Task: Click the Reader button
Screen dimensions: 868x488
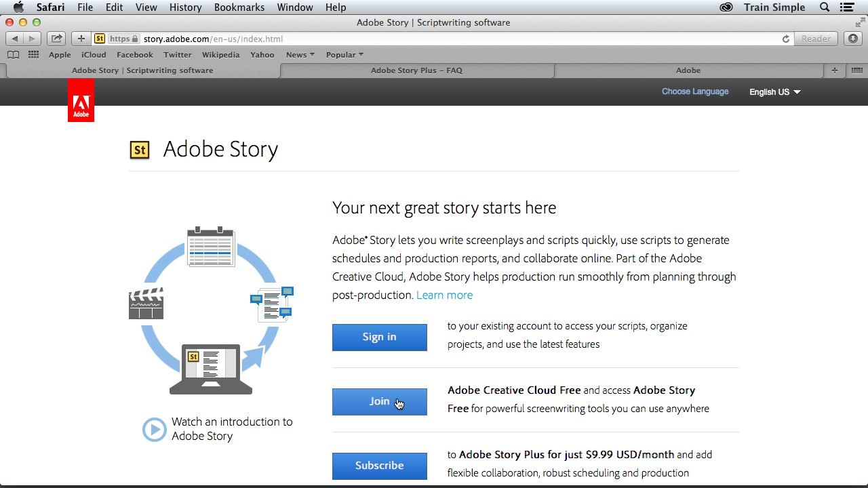Action: coord(816,39)
